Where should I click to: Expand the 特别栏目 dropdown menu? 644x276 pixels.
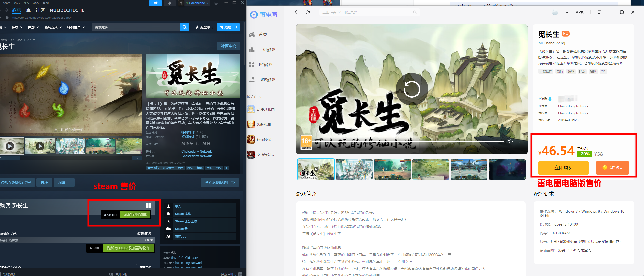point(76,27)
